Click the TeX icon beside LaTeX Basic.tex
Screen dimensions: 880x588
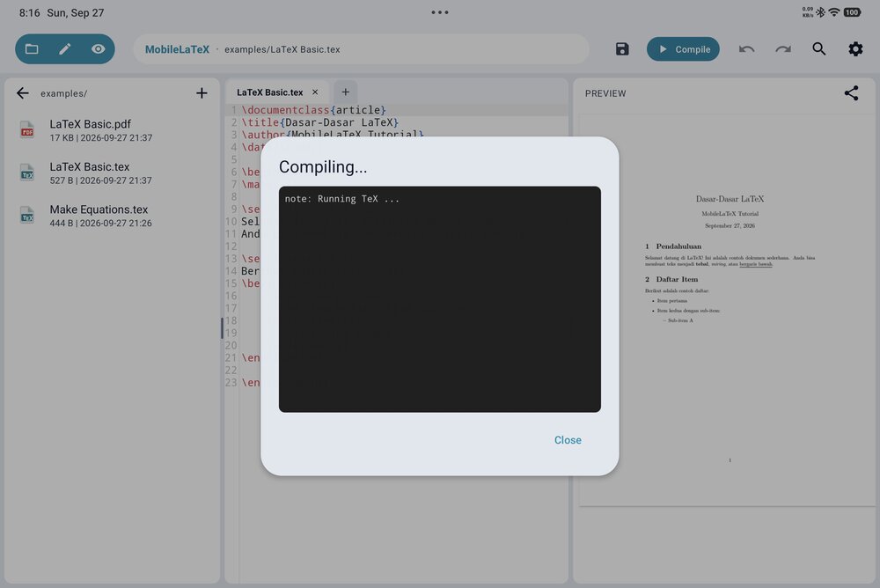[27, 173]
